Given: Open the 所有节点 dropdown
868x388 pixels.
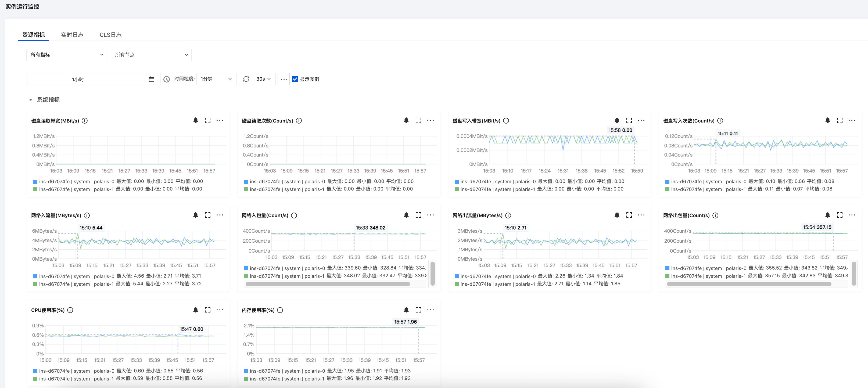Looking at the screenshot, I should pyautogui.click(x=151, y=55).
